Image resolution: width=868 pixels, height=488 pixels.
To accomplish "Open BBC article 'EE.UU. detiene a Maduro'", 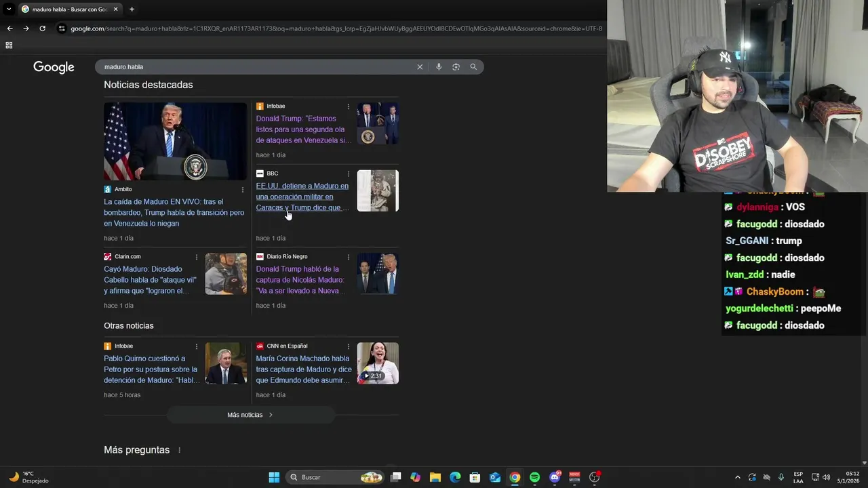I will 302,197.
